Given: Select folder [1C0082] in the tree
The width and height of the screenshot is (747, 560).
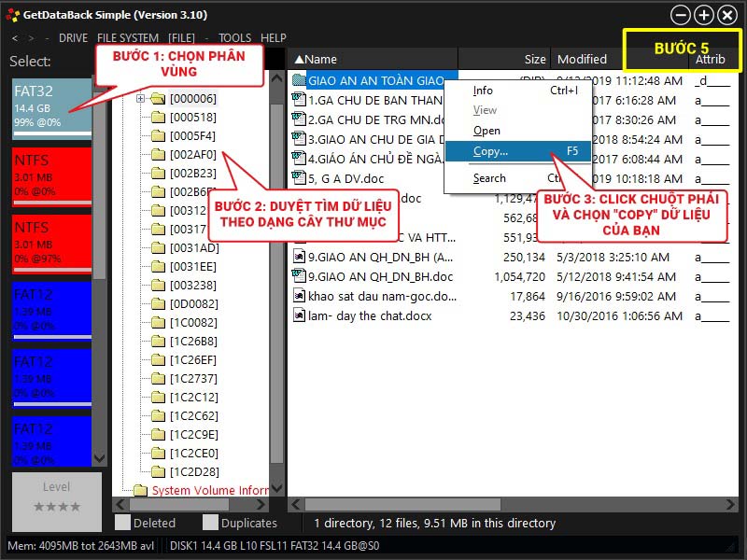Looking at the screenshot, I should pyautogui.click(x=193, y=323).
